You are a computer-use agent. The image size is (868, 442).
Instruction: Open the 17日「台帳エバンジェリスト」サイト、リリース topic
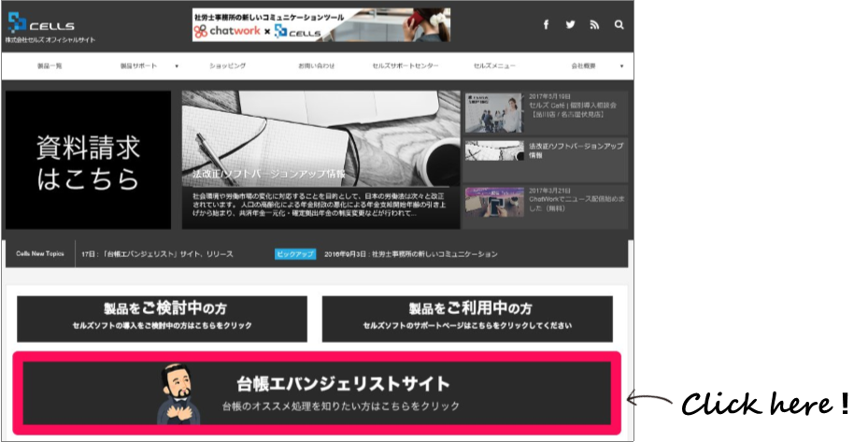(x=157, y=254)
